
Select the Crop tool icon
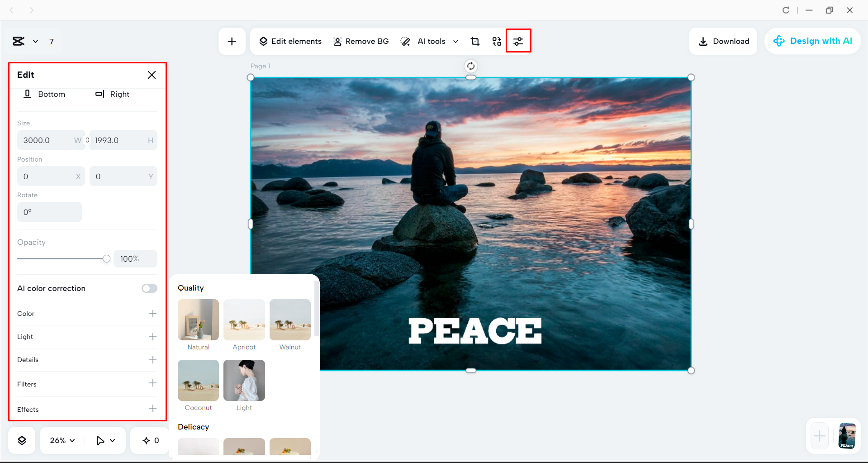pyautogui.click(x=474, y=41)
